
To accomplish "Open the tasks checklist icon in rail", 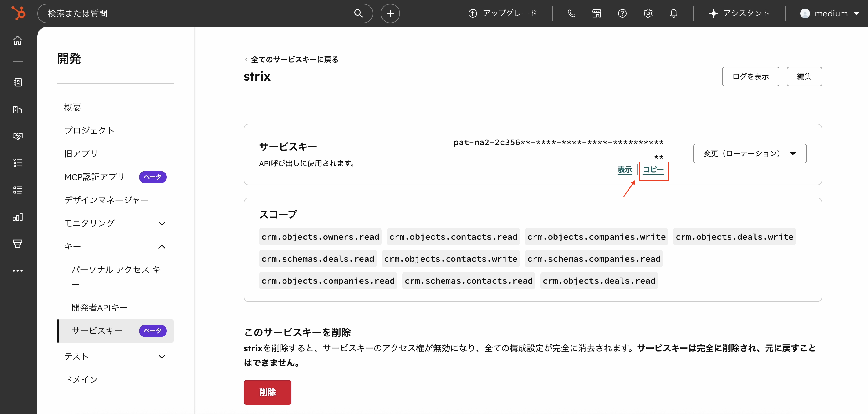I will click(17, 163).
